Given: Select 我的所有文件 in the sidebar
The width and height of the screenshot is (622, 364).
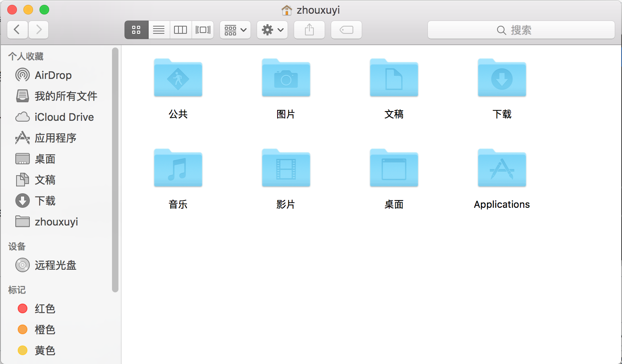Looking at the screenshot, I should coord(66,96).
